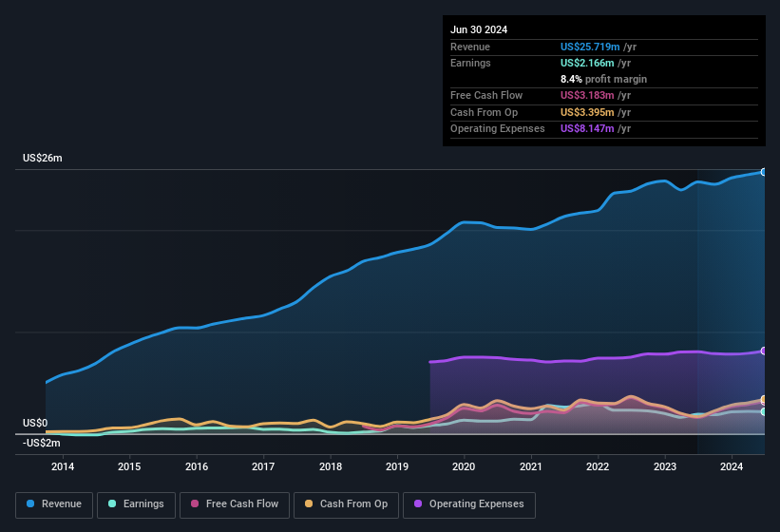Click the blue Revenue endpoint marker on chart

(x=764, y=172)
